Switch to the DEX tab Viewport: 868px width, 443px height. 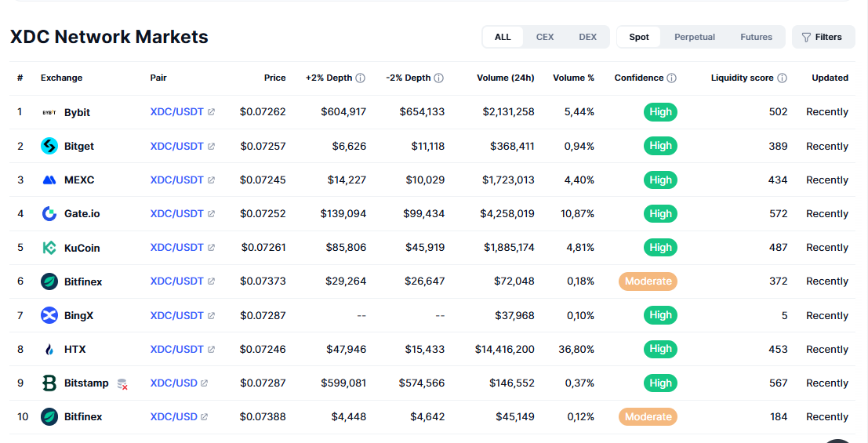588,37
